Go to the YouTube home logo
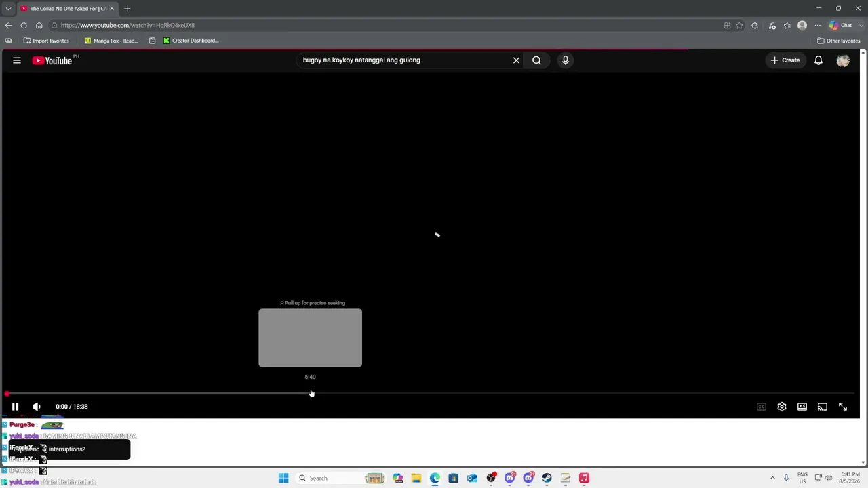Screen dimensions: 868x488 point(52,60)
